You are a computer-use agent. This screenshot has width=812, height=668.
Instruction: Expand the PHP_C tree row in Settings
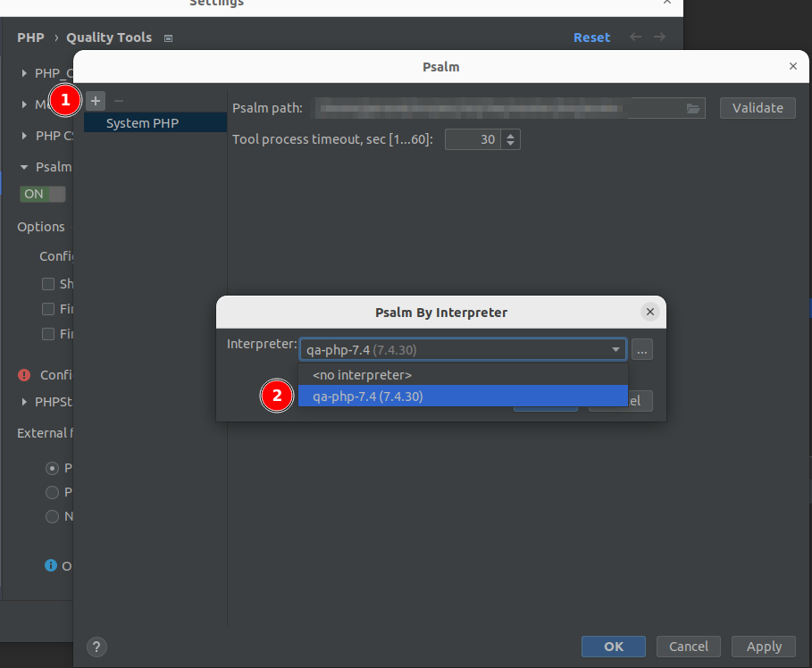click(x=24, y=73)
